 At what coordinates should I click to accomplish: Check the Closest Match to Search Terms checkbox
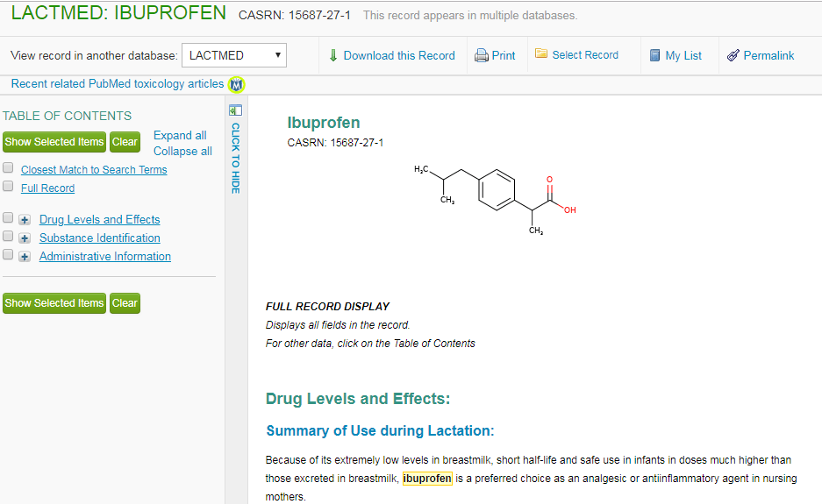tap(8, 167)
